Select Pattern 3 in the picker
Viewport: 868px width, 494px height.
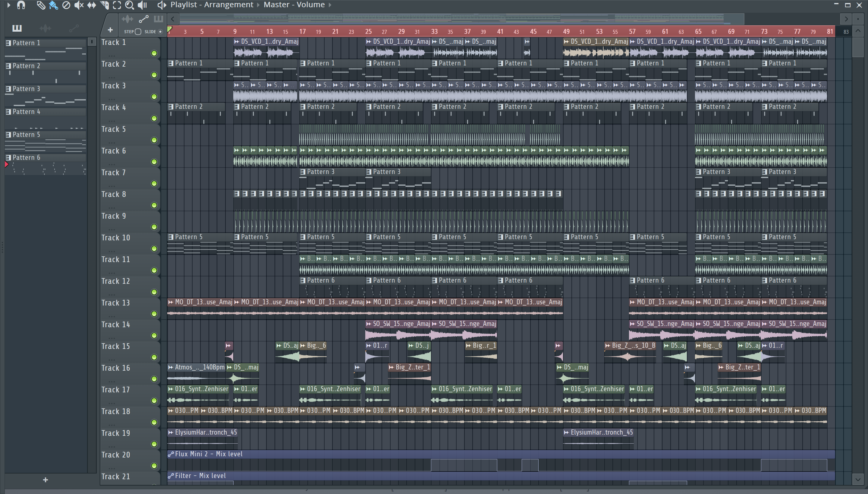pyautogui.click(x=46, y=96)
